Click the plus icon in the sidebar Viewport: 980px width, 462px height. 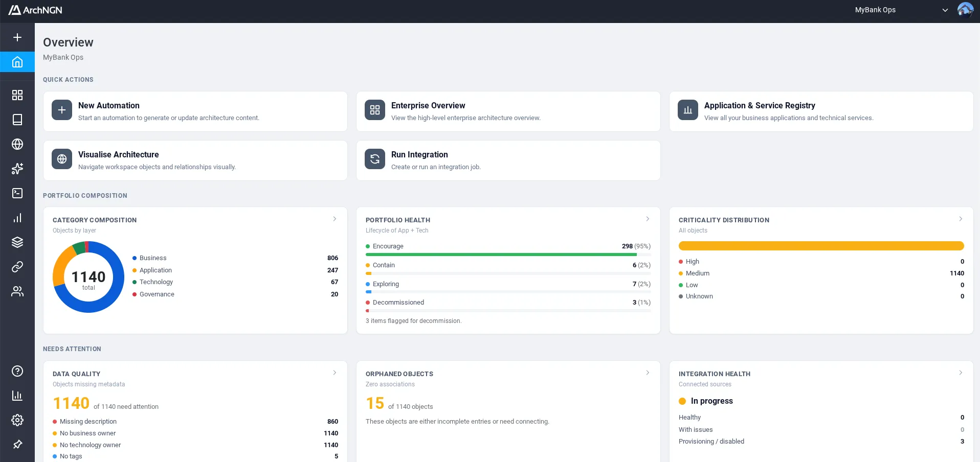point(17,37)
